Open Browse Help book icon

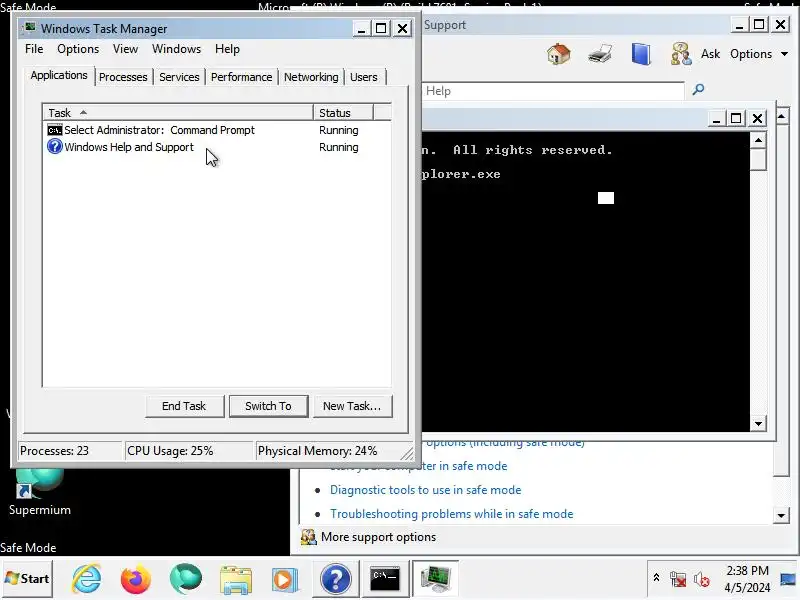tap(641, 54)
